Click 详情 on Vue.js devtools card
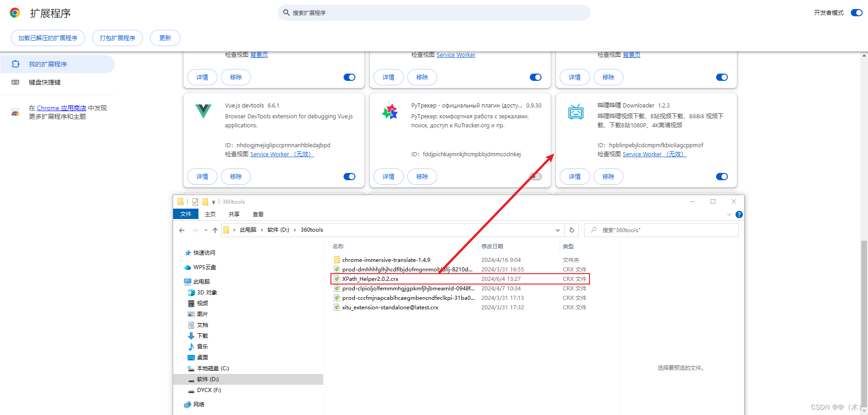Screen dimensions: 868x415 click(x=203, y=177)
